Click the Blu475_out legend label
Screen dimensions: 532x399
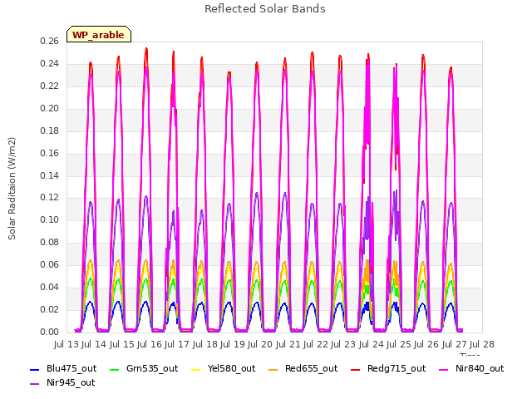point(71,368)
